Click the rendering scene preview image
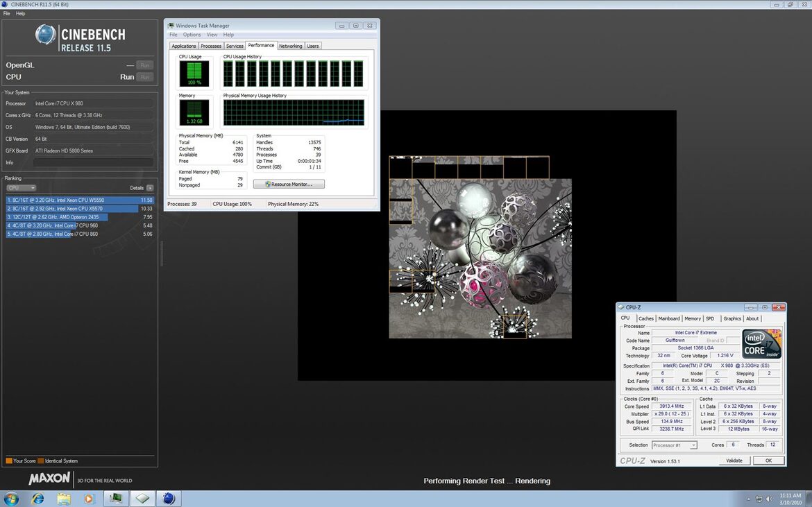The width and height of the screenshot is (812, 507). [480, 248]
